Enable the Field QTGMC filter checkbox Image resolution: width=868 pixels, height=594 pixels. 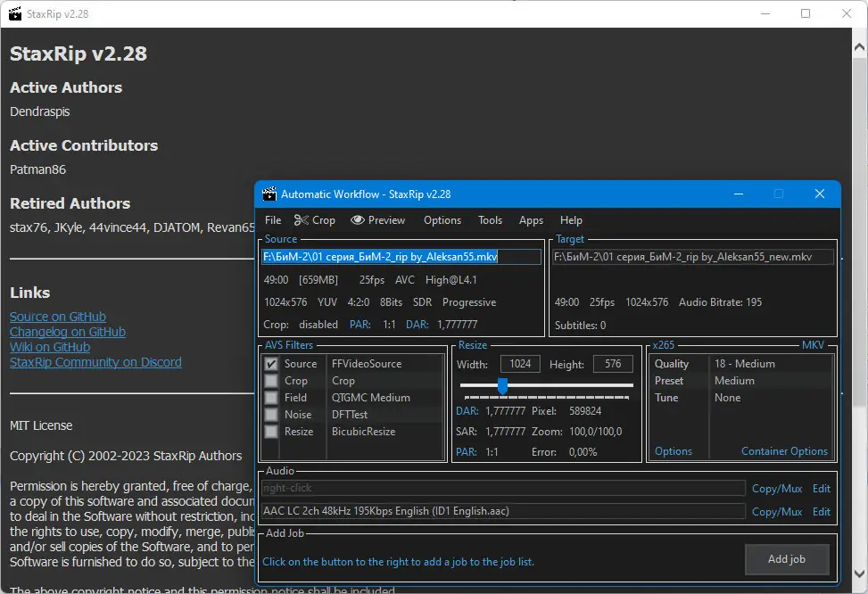coord(271,398)
